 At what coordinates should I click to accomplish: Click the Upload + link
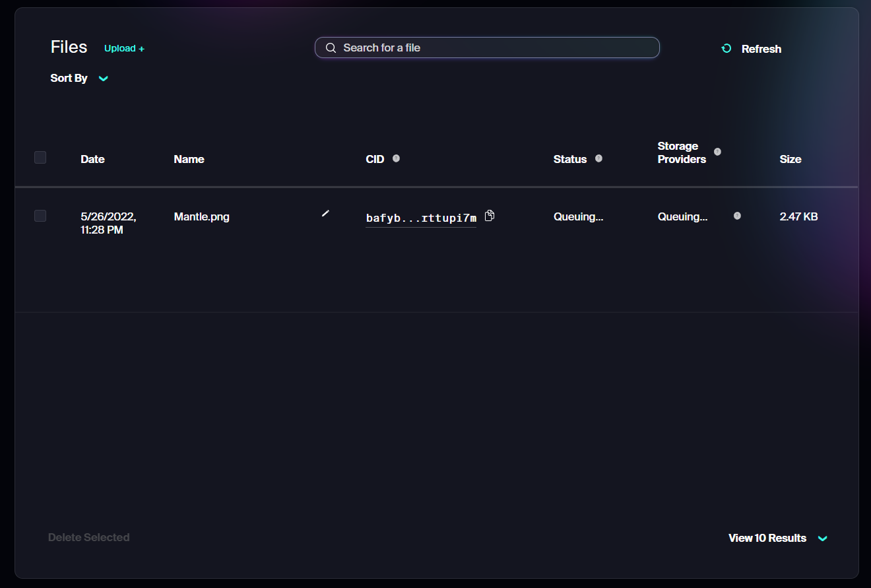coord(124,48)
